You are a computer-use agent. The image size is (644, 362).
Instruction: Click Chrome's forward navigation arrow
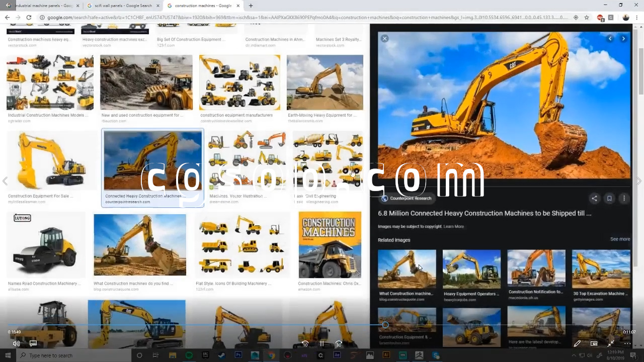[18, 17]
